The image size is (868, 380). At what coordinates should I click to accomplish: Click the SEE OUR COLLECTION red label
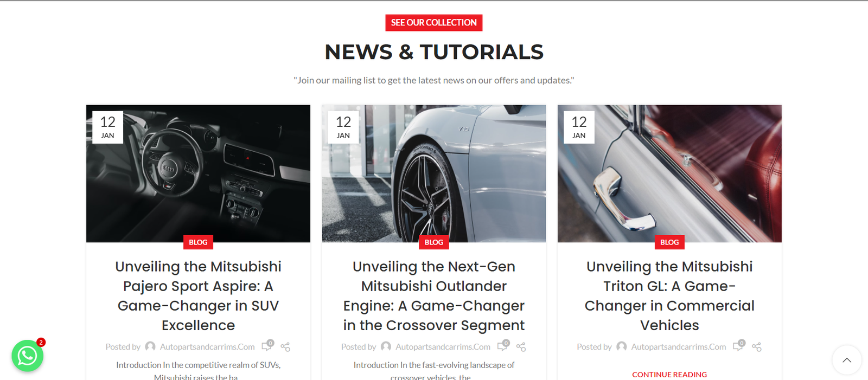(x=434, y=23)
